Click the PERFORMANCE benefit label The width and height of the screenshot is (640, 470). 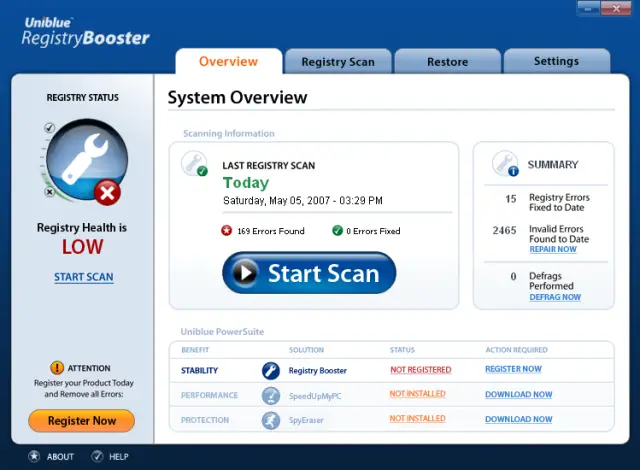point(209,395)
